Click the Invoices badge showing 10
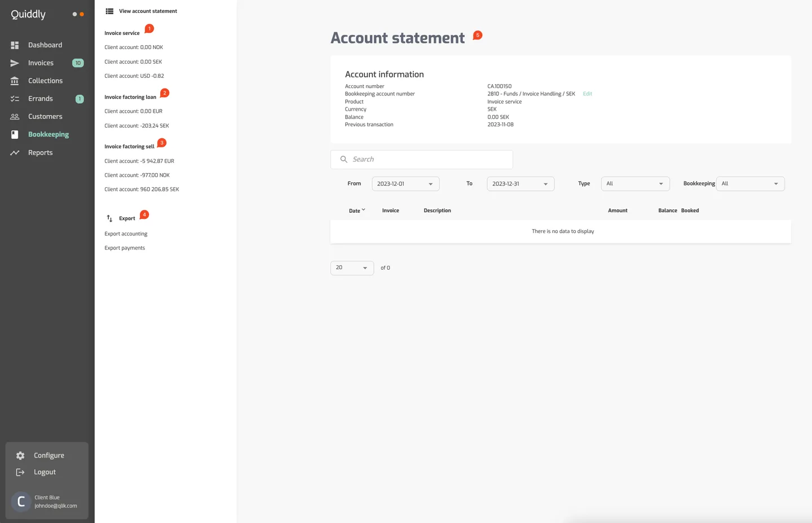Viewport: 812px width, 523px height. pyautogui.click(x=78, y=63)
